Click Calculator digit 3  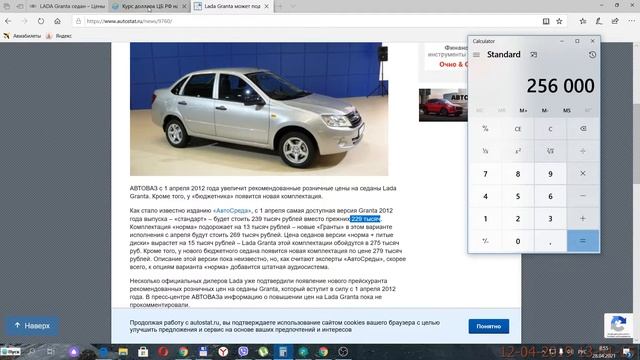[x=550, y=218]
